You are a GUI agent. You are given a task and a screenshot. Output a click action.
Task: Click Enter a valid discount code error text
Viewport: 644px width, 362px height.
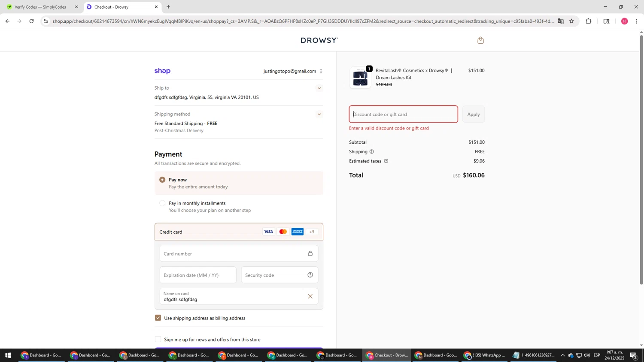click(389, 128)
